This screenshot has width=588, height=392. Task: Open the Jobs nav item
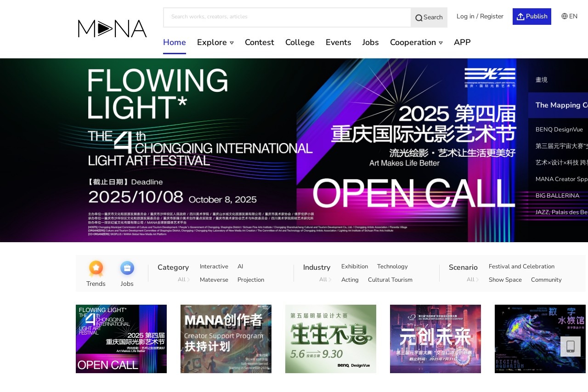click(371, 42)
